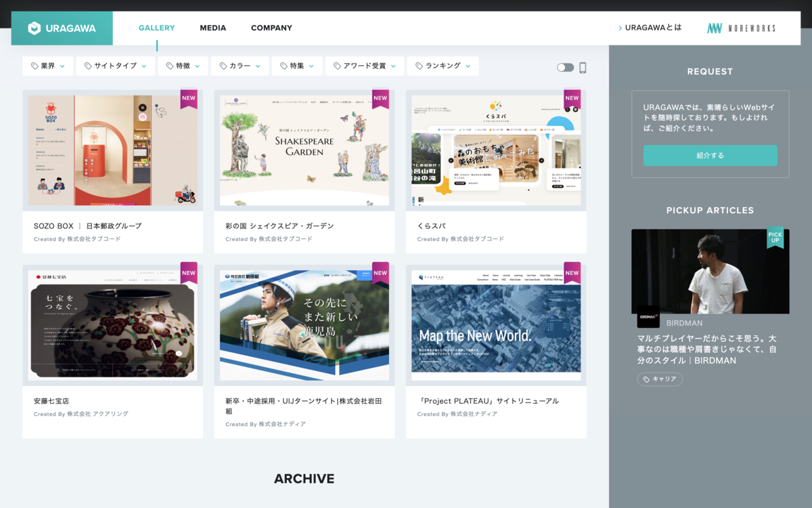This screenshot has height=508, width=812.
Task: Click the tag icon beside サイトタイプ
Action: 88,66
